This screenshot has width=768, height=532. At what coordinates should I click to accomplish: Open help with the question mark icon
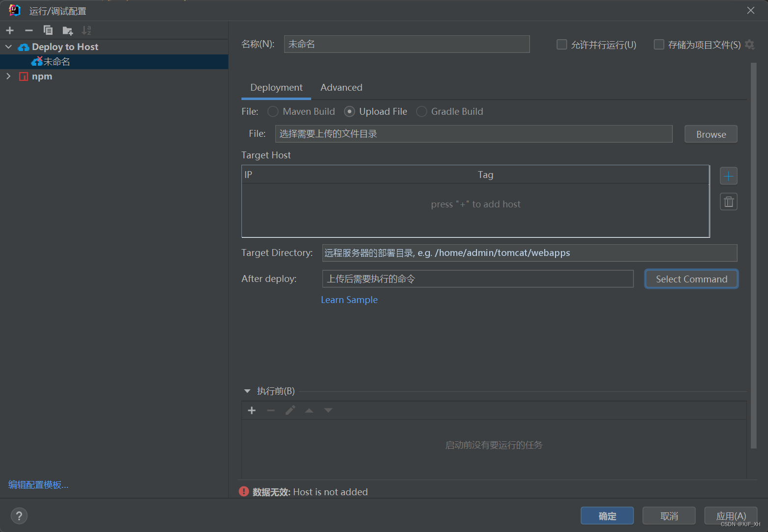coord(19,515)
